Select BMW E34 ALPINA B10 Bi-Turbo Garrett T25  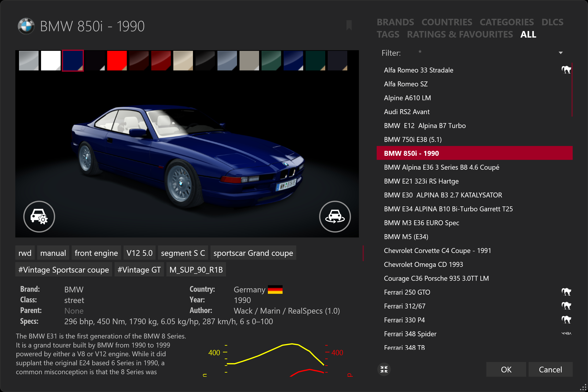pos(474,209)
